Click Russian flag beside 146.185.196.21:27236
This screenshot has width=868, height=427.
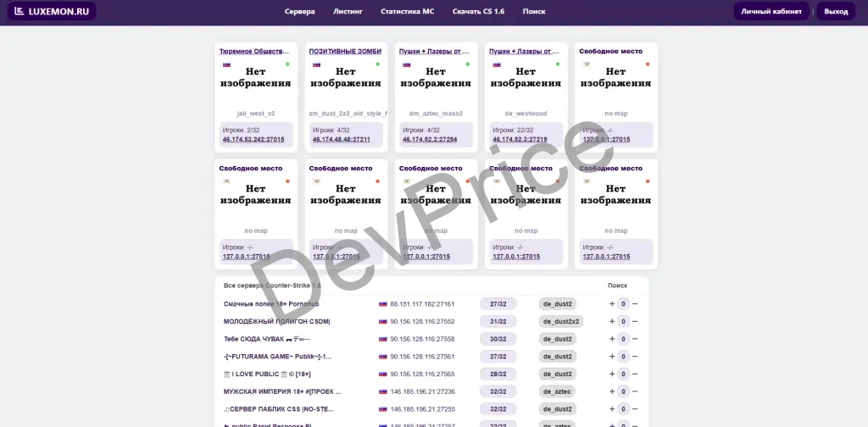[x=382, y=391]
